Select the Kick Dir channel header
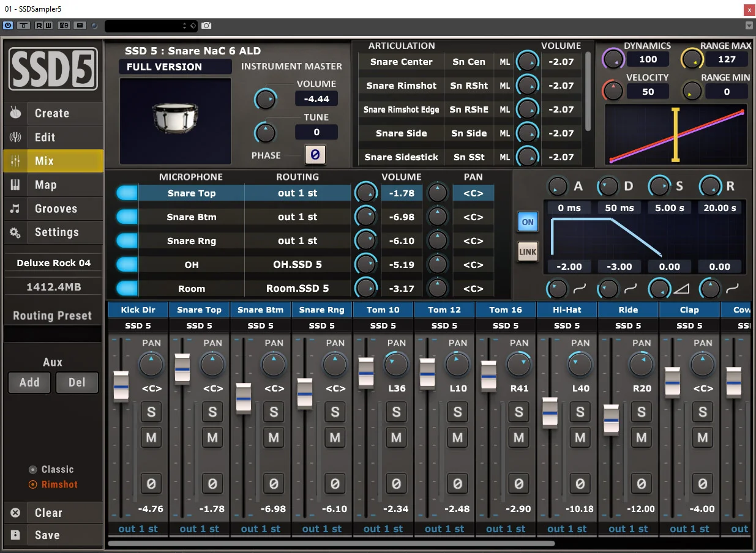 tap(138, 310)
